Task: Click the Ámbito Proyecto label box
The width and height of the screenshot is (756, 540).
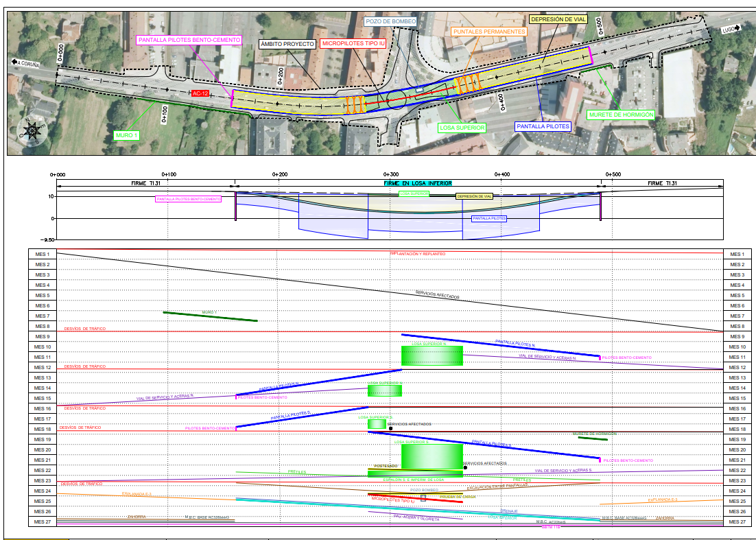Action: (287, 44)
